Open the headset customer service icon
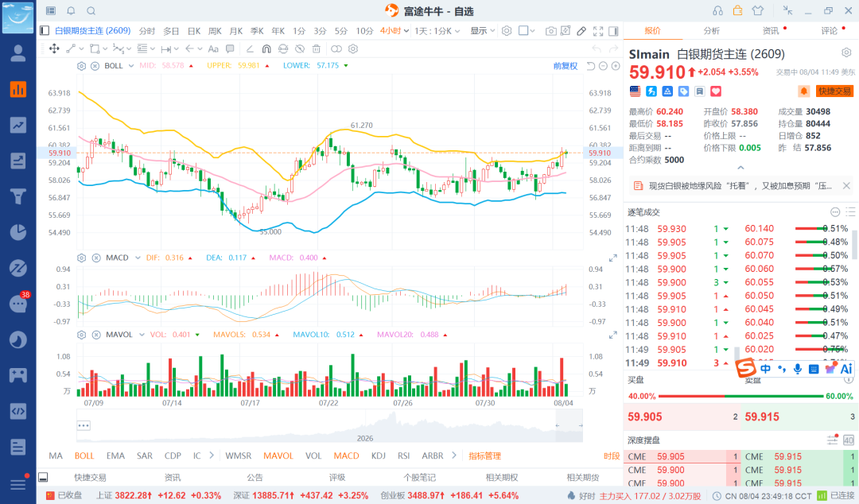This screenshot has width=859, height=504. pyautogui.click(x=717, y=11)
